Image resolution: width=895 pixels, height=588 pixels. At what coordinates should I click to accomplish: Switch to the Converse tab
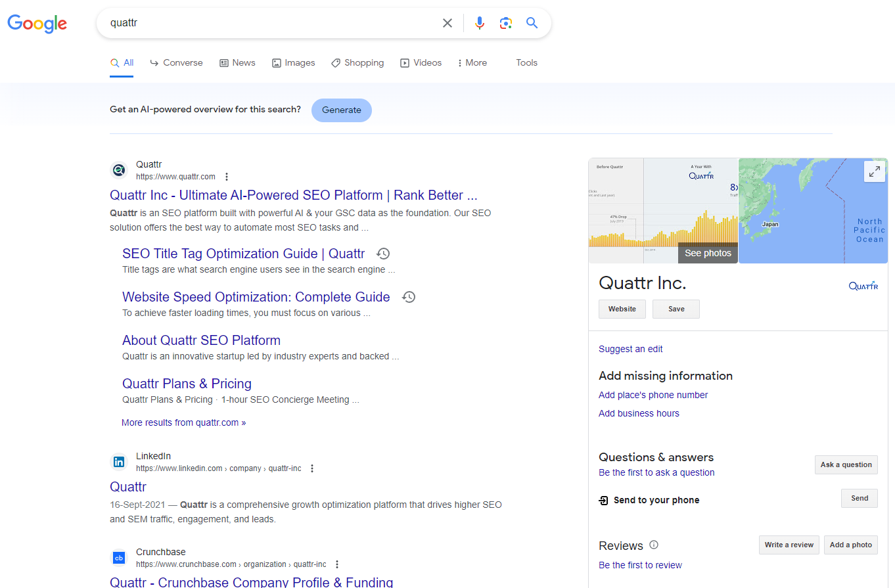tap(176, 63)
